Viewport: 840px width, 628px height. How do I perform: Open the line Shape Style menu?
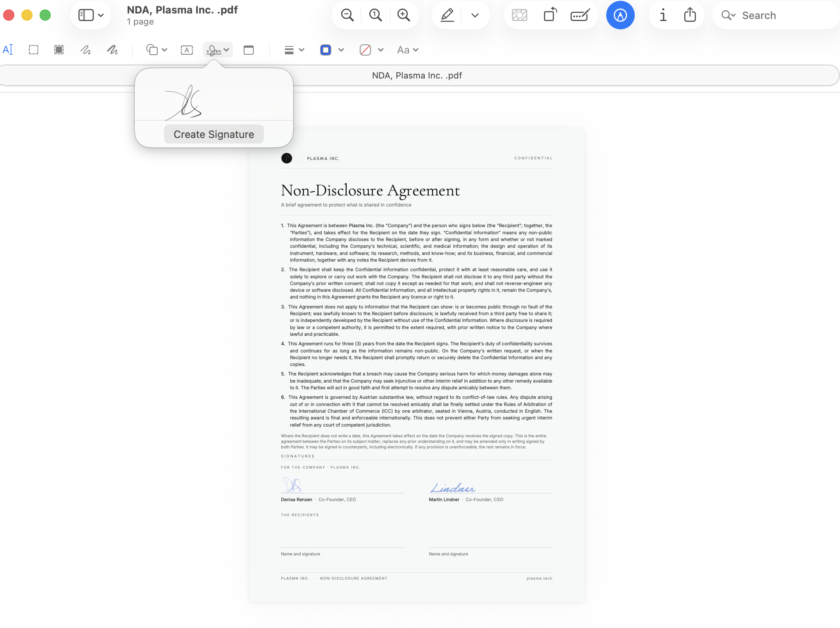pyautogui.click(x=294, y=50)
